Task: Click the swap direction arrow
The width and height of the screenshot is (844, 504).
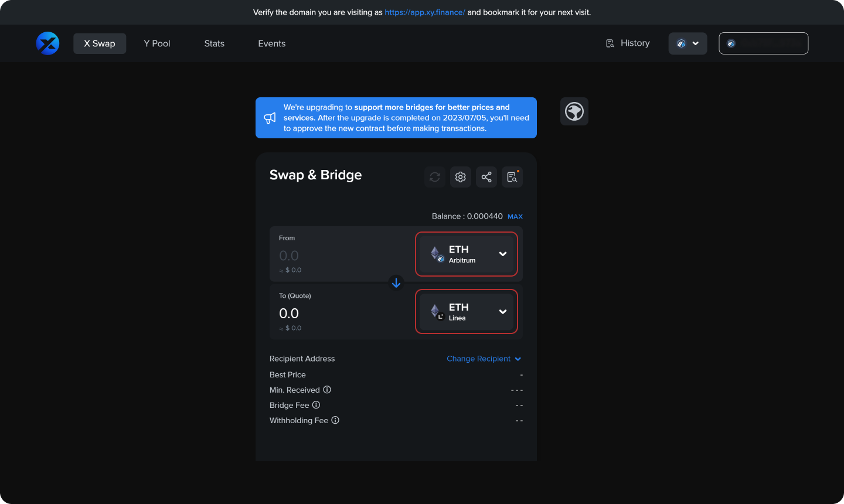Action: tap(396, 283)
